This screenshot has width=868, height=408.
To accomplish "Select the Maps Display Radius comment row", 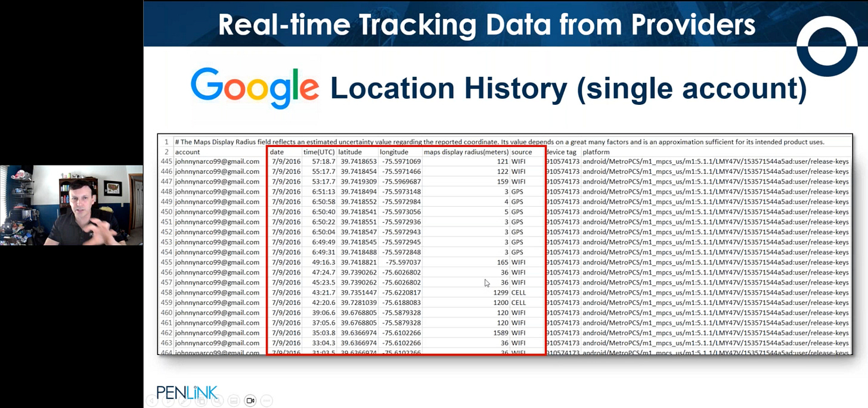I will [x=500, y=142].
